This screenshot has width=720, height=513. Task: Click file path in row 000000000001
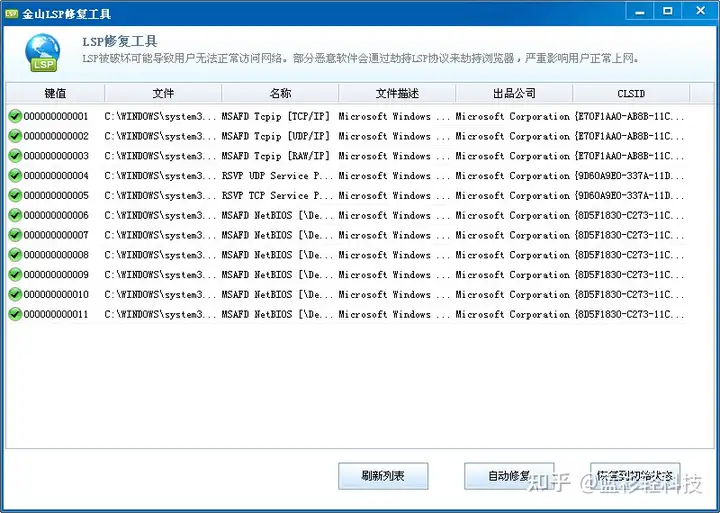click(x=160, y=116)
